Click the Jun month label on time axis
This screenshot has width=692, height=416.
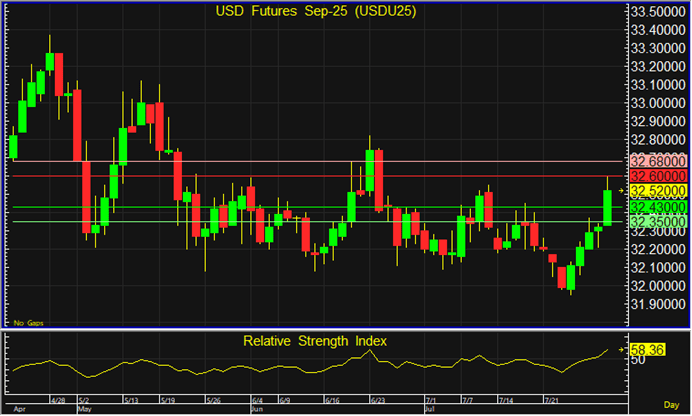click(258, 409)
